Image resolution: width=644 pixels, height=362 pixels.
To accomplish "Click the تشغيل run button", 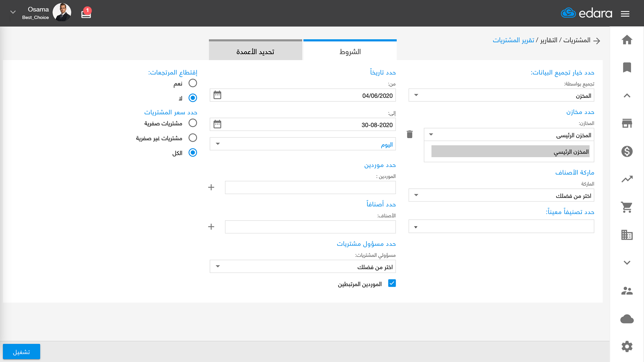I will point(22,352).
